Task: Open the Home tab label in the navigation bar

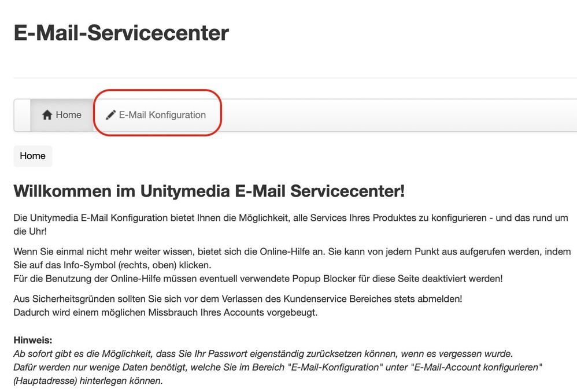Action: point(68,115)
